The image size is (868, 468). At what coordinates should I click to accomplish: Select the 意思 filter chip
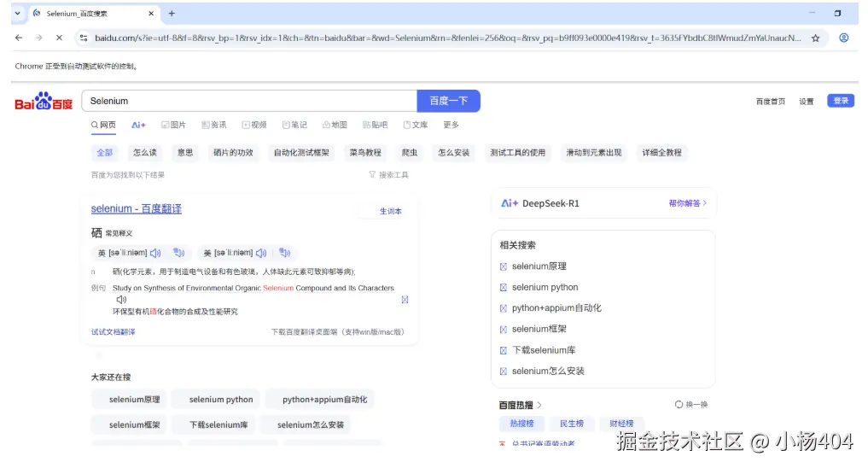[185, 152]
